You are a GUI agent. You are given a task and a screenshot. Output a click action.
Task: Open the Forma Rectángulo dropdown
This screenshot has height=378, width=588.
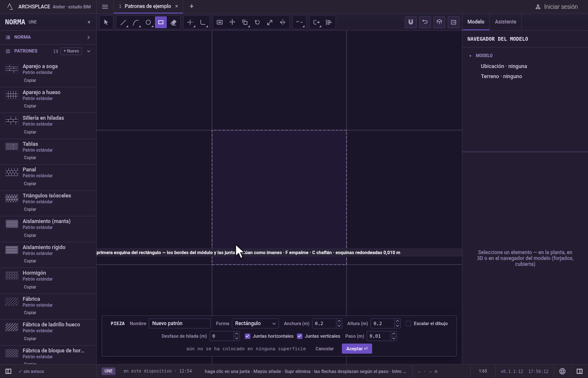[x=255, y=323]
